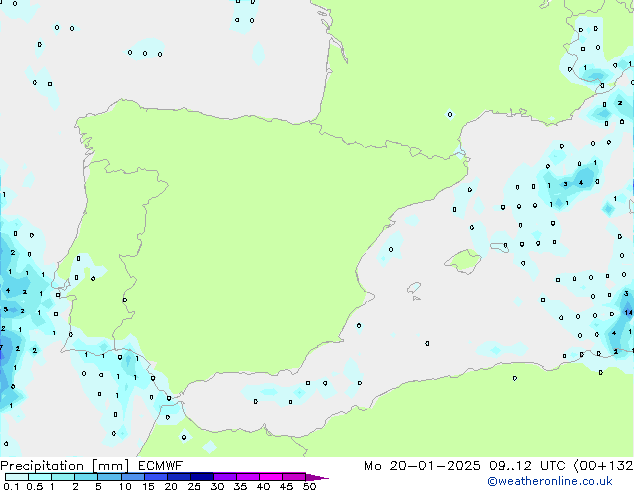
Task: Select the legend swatch between 30 and 35
Action: pyautogui.click(x=226, y=477)
